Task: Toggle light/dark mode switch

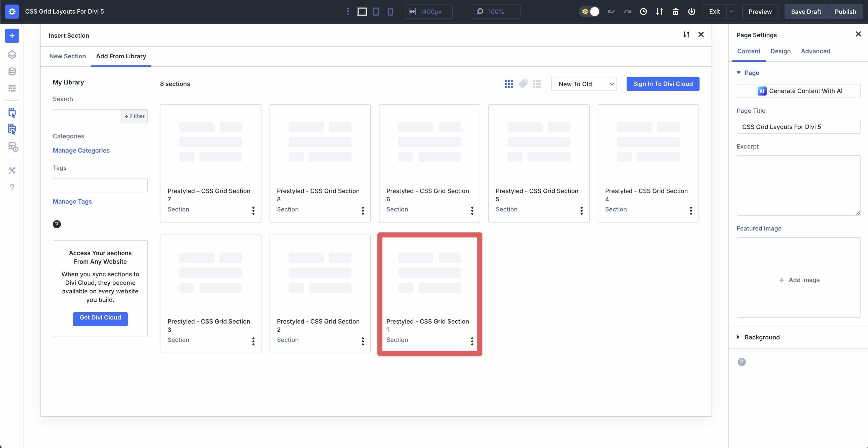Action: 590,11
